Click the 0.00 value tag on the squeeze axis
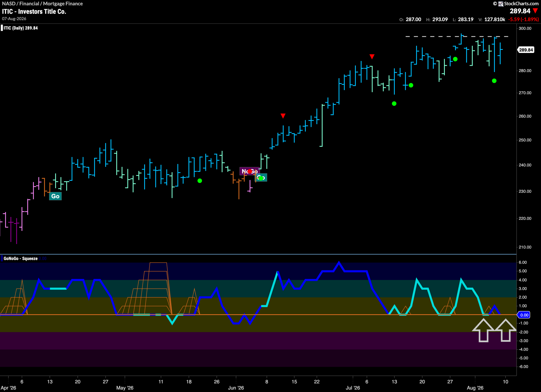The image size is (541, 392). tap(524, 315)
